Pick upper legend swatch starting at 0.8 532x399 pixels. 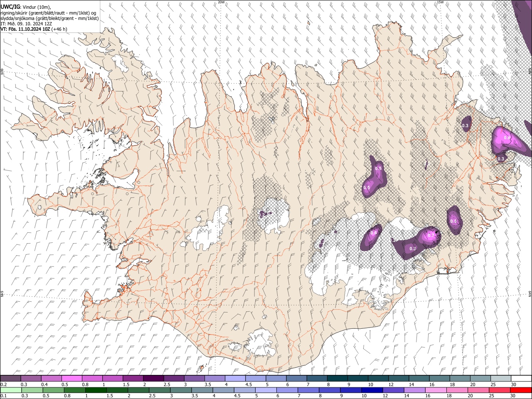tap(92, 379)
